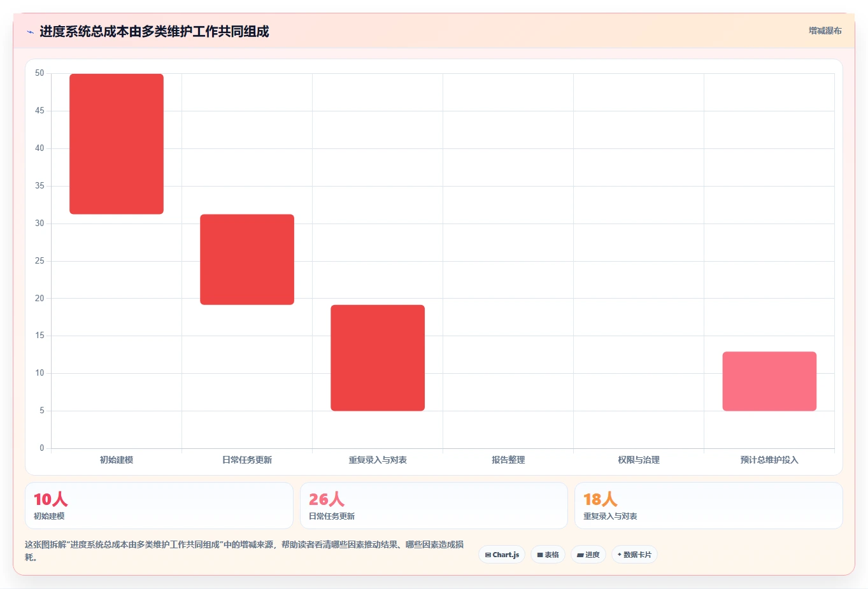The image size is (868, 589).
Task: Click y-axis tick value 15
Action: tap(39, 336)
